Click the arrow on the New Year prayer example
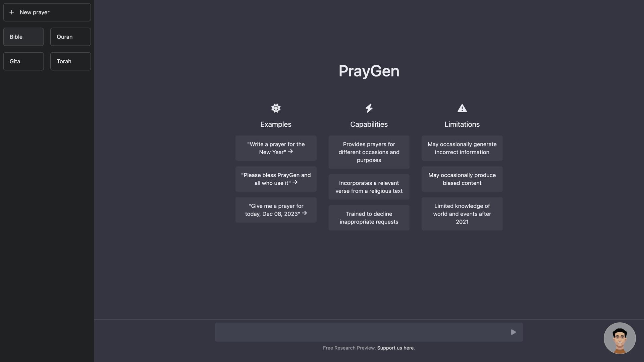This screenshot has width=644, height=362. [290, 152]
